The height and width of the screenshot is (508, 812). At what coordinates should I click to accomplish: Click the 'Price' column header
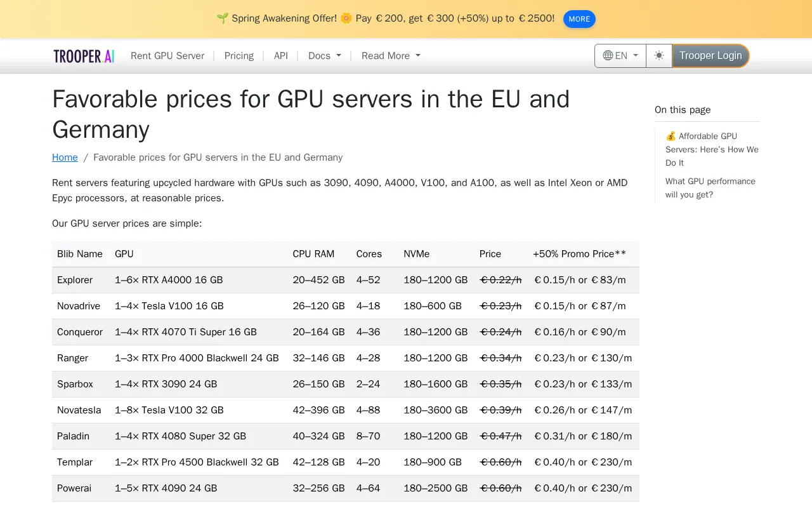(490, 254)
